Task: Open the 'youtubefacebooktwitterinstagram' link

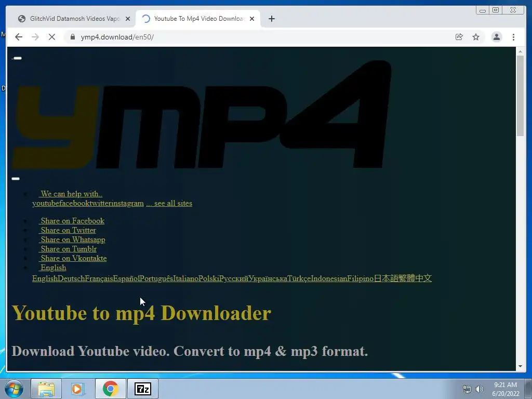Action: coord(88,203)
